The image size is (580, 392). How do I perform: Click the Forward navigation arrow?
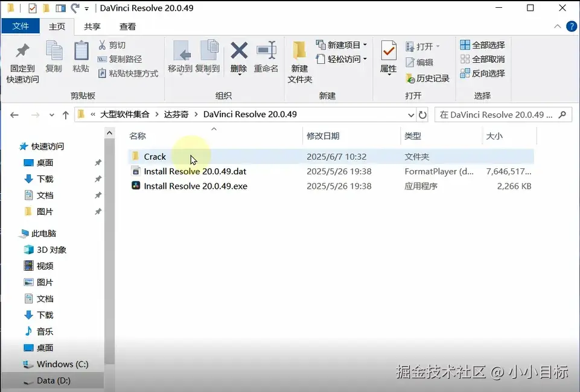35,115
